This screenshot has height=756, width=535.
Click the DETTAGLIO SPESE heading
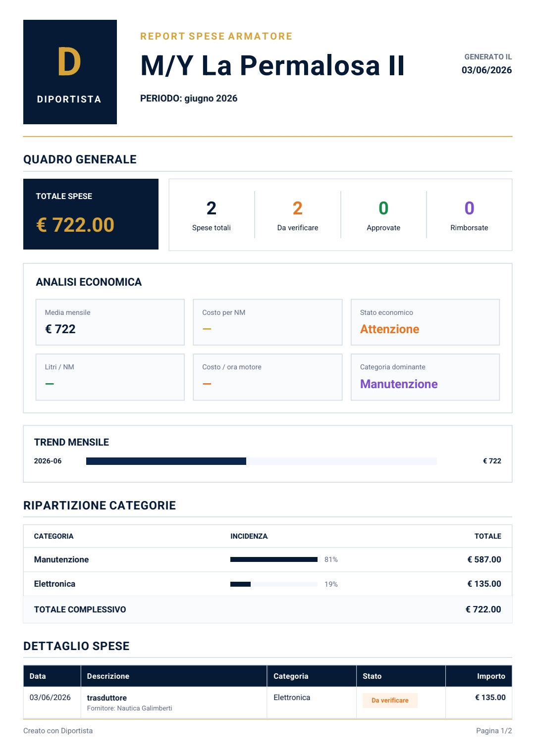pos(76,646)
